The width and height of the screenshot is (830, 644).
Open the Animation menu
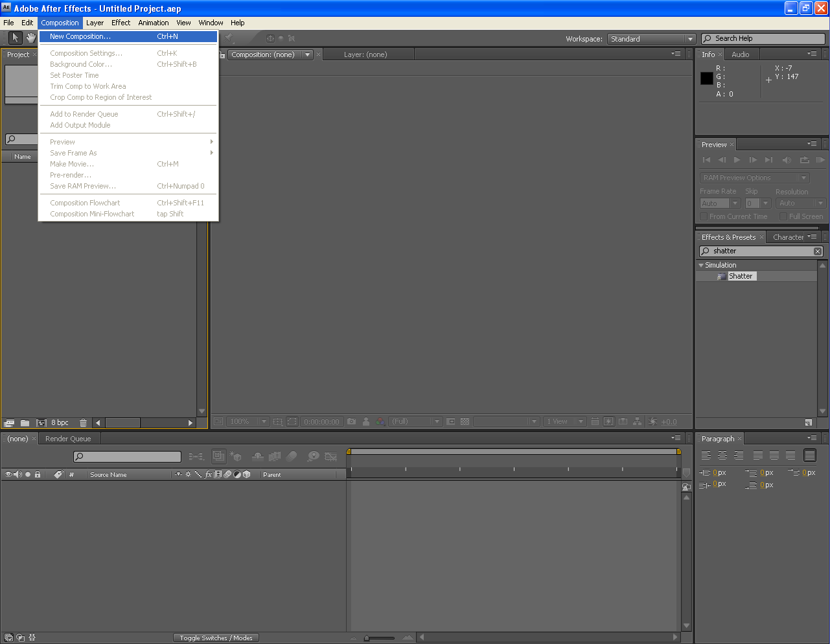(154, 23)
